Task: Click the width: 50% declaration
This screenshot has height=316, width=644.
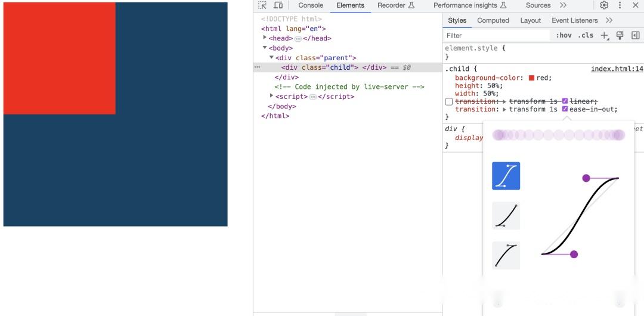Action: point(477,94)
